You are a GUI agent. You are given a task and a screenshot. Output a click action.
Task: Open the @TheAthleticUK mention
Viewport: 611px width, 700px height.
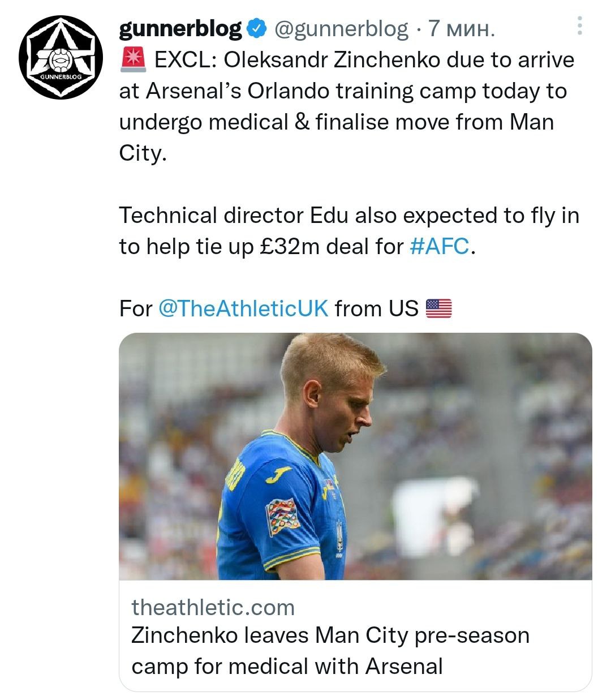tap(243, 308)
